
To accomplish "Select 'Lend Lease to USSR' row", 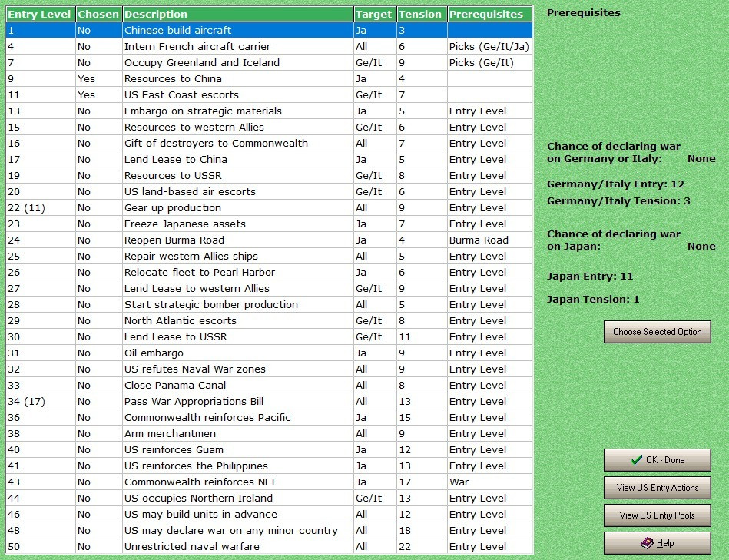I will (269, 337).
